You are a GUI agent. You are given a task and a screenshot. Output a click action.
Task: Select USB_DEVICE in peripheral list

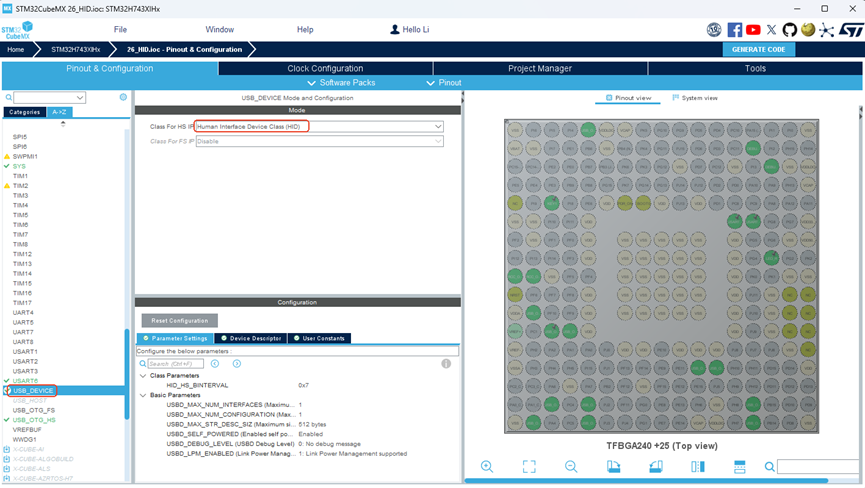click(33, 390)
